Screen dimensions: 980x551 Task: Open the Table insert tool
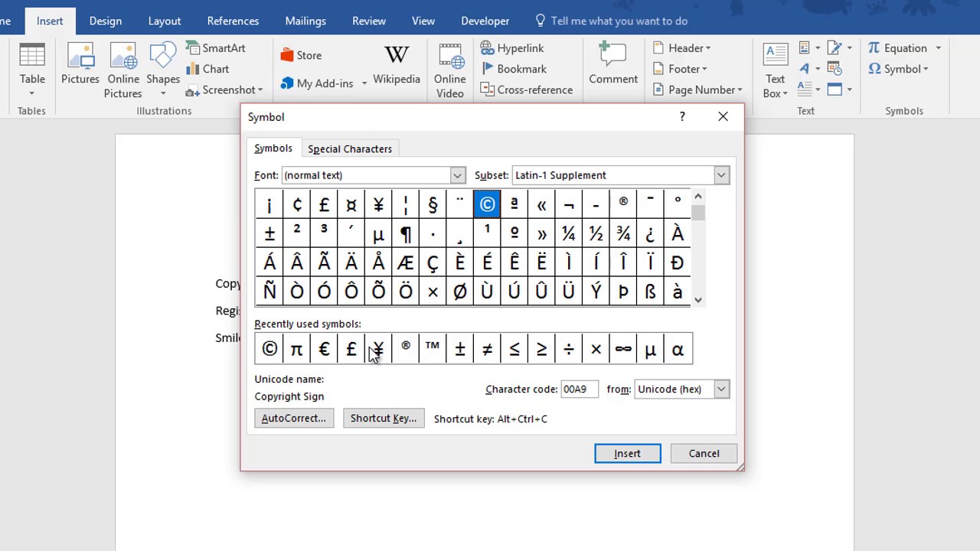(32, 70)
